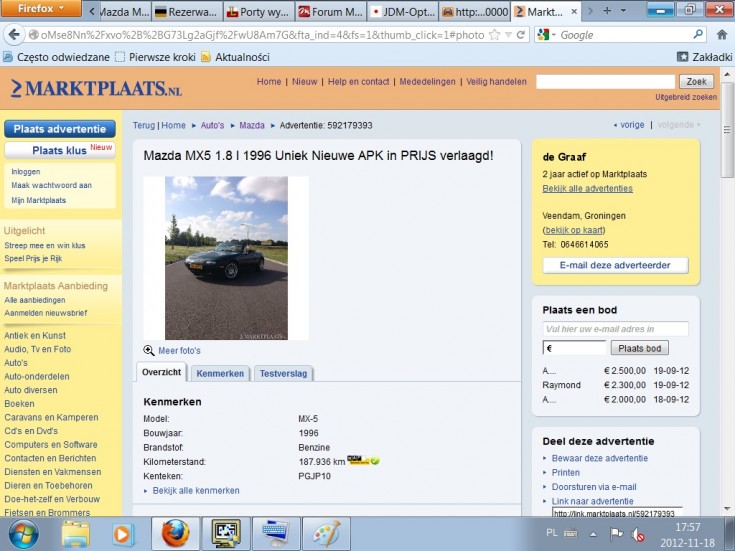Open bekijk op kaart link
Image resolution: width=735 pixels, height=551 pixels.
(574, 230)
